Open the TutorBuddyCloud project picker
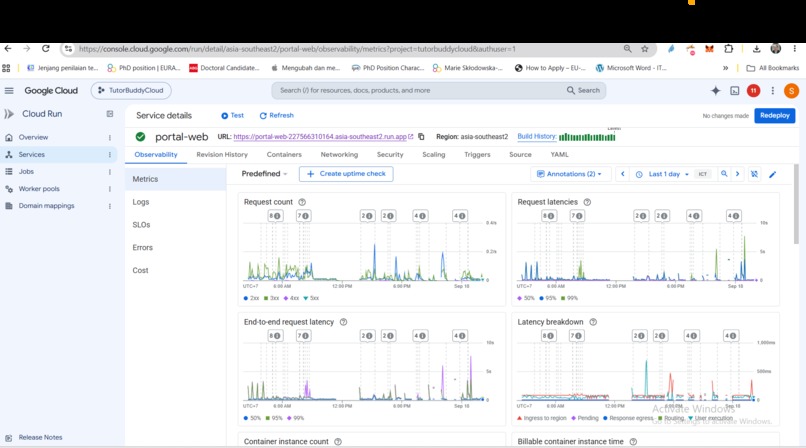 [131, 90]
